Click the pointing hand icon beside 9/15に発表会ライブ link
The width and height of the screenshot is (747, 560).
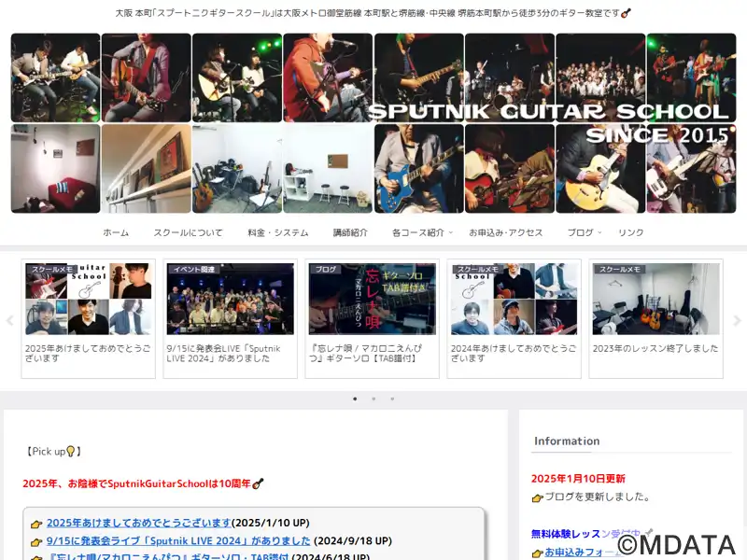point(36,542)
